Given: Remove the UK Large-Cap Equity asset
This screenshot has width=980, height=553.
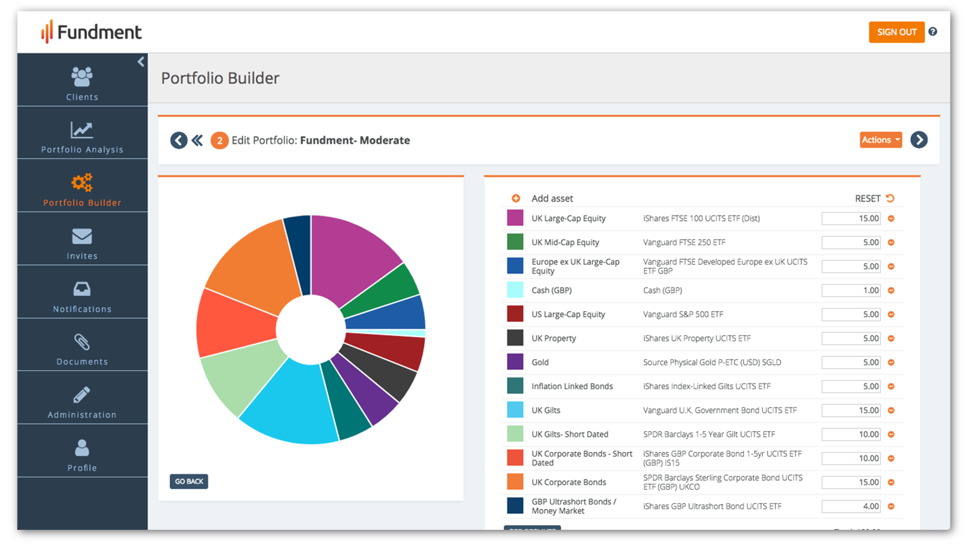Looking at the screenshot, I should 891,219.
